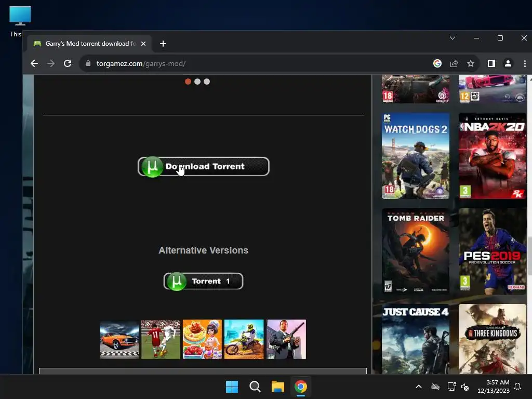Open the Chrome profile icon
532x399 pixels.
pyautogui.click(x=508, y=63)
